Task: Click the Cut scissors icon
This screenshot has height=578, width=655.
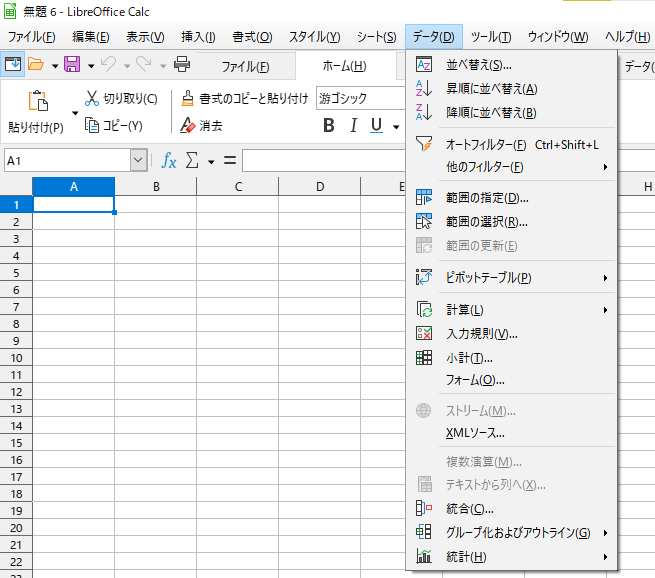Action: [91, 98]
